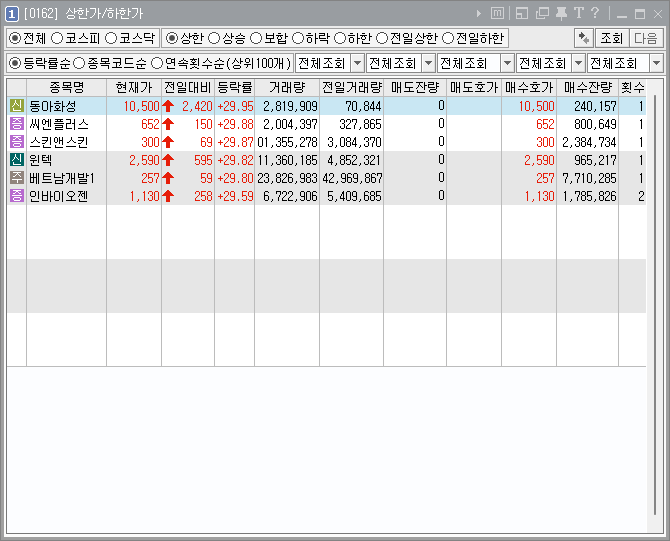Select stock name 씨엔플러스
Viewport: 670px width, 541px height.
coord(59,124)
